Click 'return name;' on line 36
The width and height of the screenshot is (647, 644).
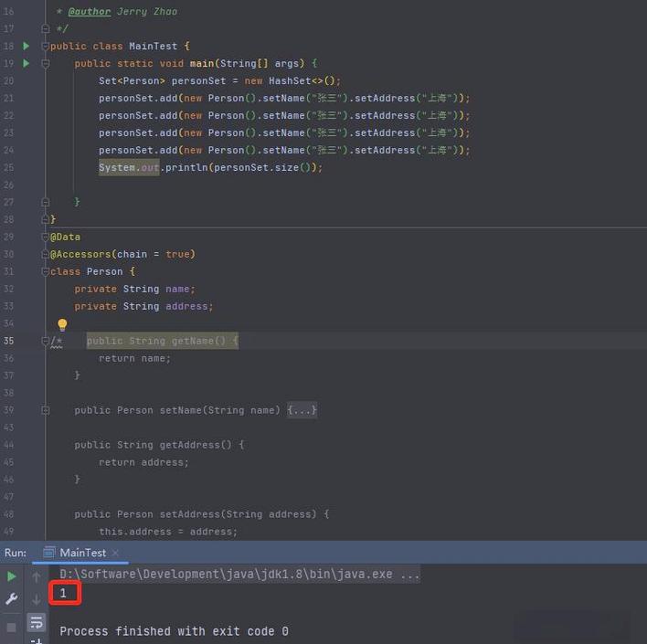coord(134,358)
